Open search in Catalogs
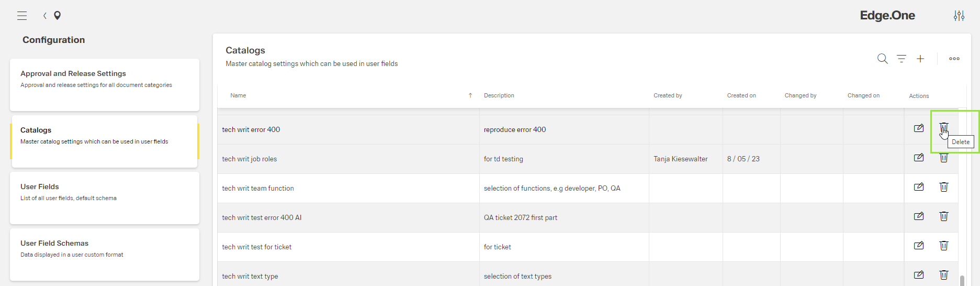Viewport: 980px width, 286px height. 882,59
